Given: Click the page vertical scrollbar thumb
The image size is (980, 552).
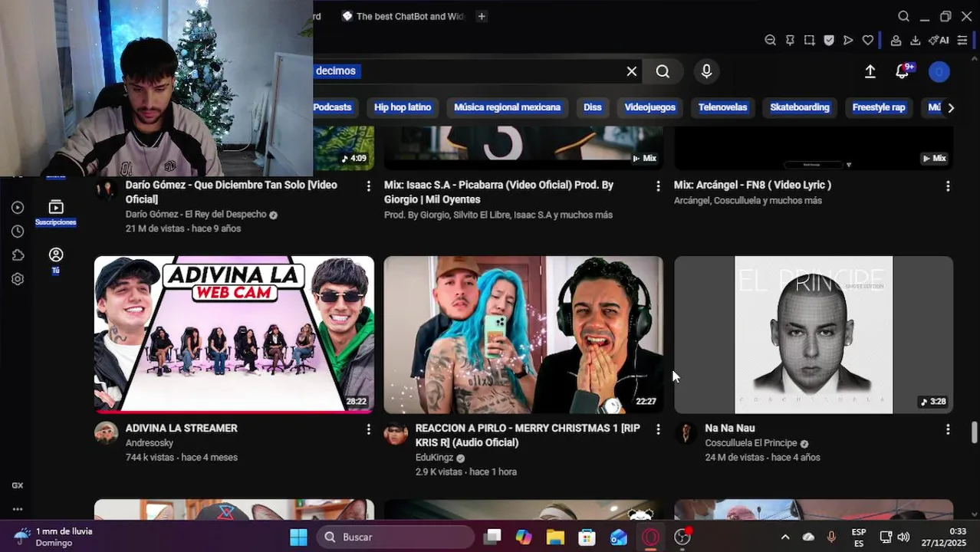Looking at the screenshot, I should pos(975,432).
